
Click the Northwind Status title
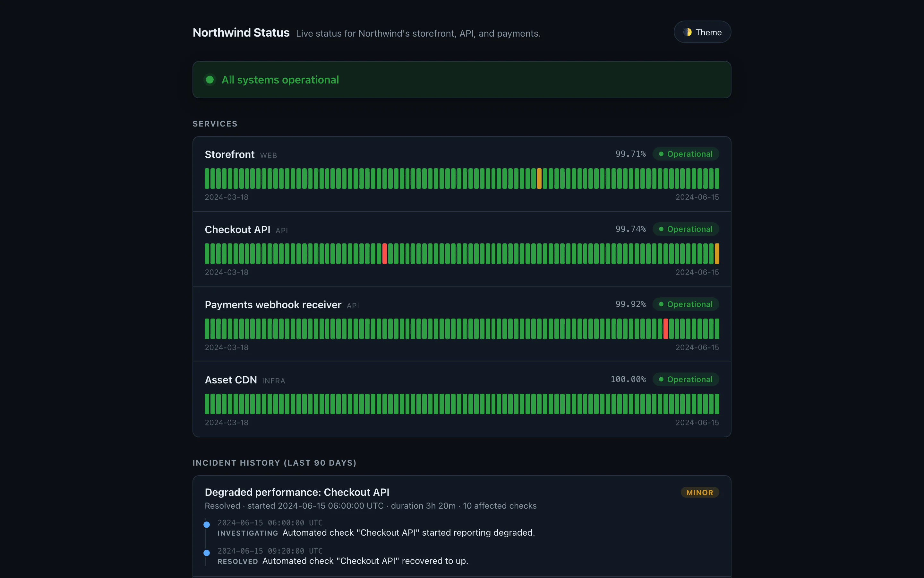click(x=241, y=33)
